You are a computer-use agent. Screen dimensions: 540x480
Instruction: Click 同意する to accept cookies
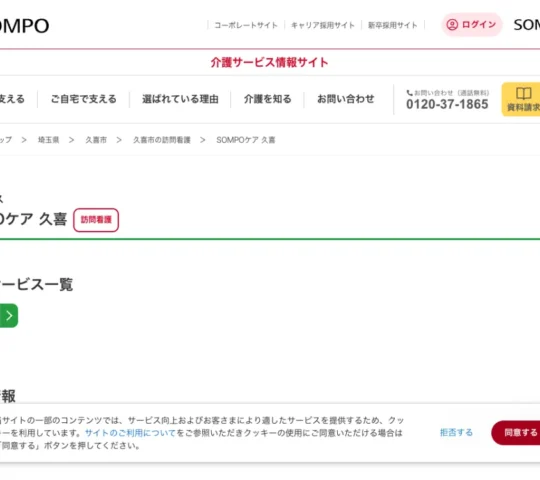tap(516, 432)
